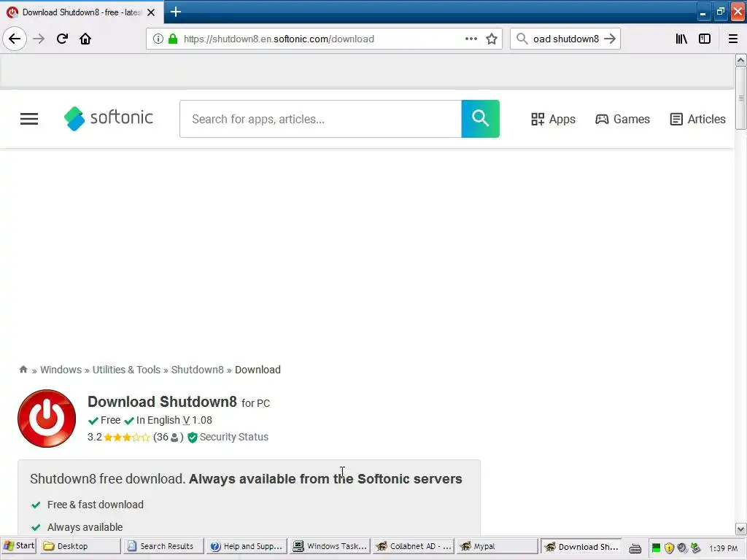Click the browser search field text
This screenshot has width=747, height=560.
[566, 39]
